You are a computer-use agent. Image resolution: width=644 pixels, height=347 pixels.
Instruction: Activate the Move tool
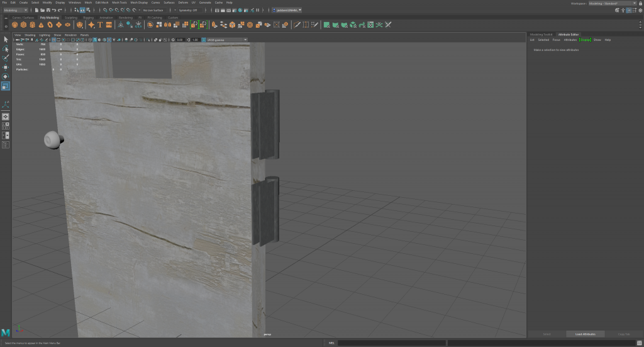pyautogui.click(x=6, y=67)
